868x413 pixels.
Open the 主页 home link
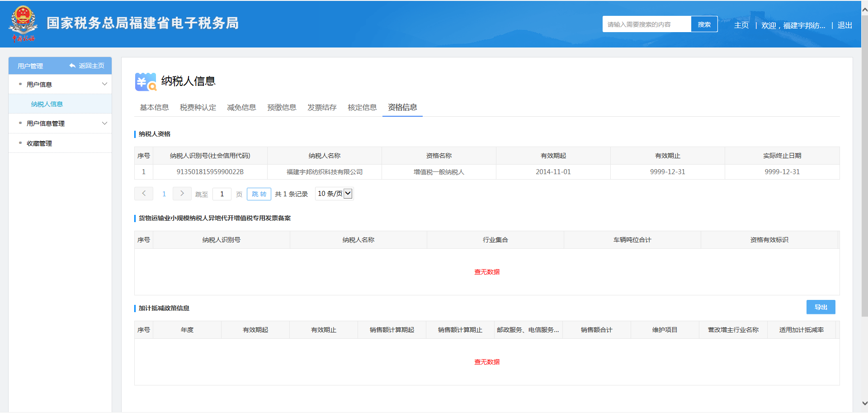click(741, 25)
